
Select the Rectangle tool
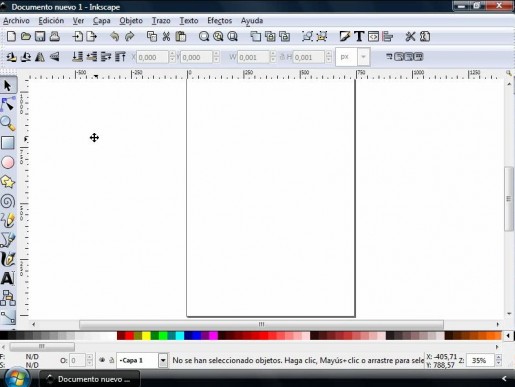point(8,143)
